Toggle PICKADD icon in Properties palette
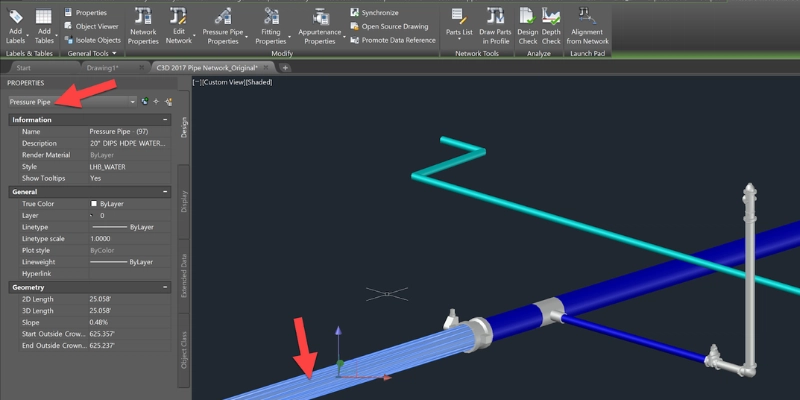The height and width of the screenshot is (400, 800). pos(145,102)
